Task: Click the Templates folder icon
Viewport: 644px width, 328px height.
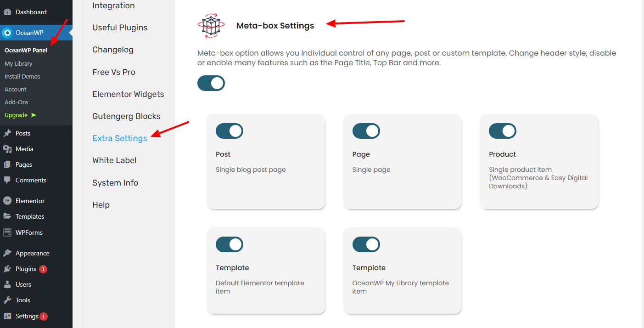Action: click(7, 216)
